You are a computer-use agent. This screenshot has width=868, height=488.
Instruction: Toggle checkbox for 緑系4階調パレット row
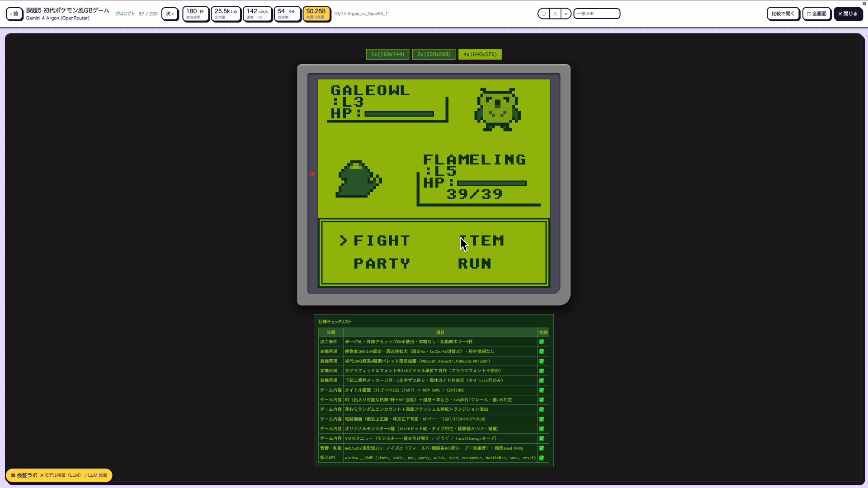click(542, 361)
